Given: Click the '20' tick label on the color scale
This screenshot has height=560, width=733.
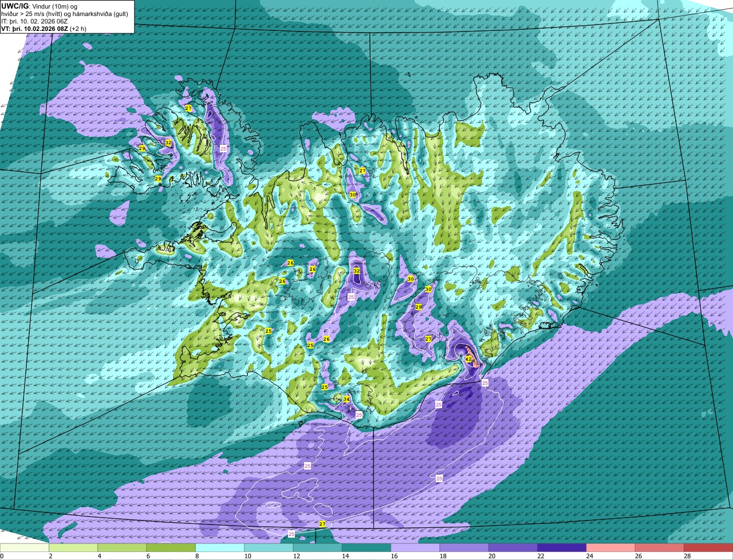Looking at the screenshot, I should (x=491, y=556).
